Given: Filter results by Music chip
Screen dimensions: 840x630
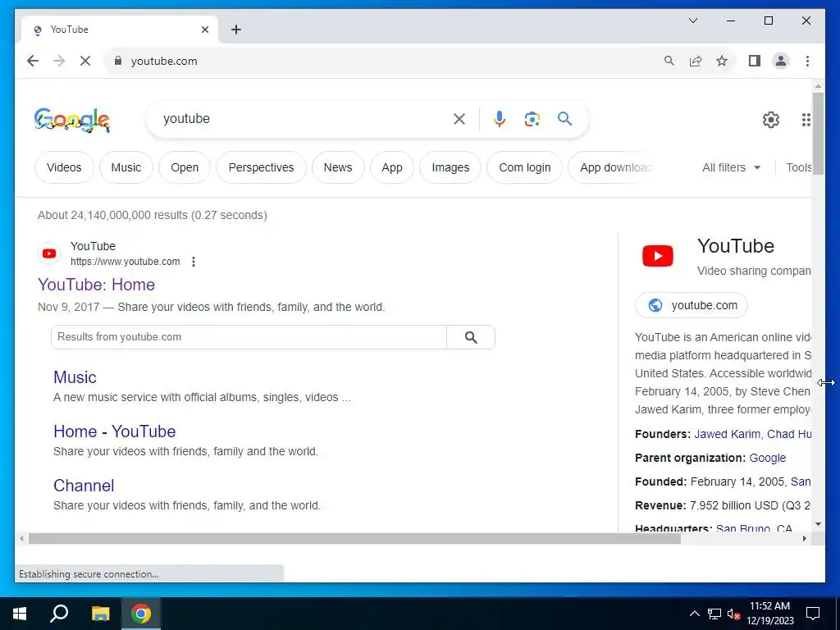Looking at the screenshot, I should point(126,167).
